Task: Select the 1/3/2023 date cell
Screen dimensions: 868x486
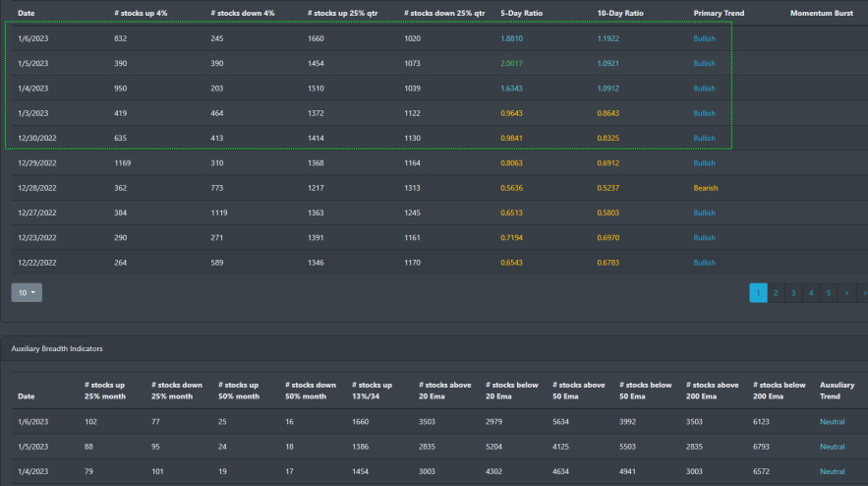Action: pyautogui.click(x=32, y=113)
